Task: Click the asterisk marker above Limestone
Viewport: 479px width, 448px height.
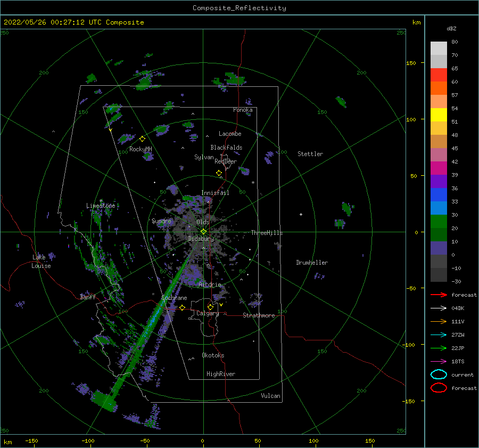Action: click(x=101, y=201)
